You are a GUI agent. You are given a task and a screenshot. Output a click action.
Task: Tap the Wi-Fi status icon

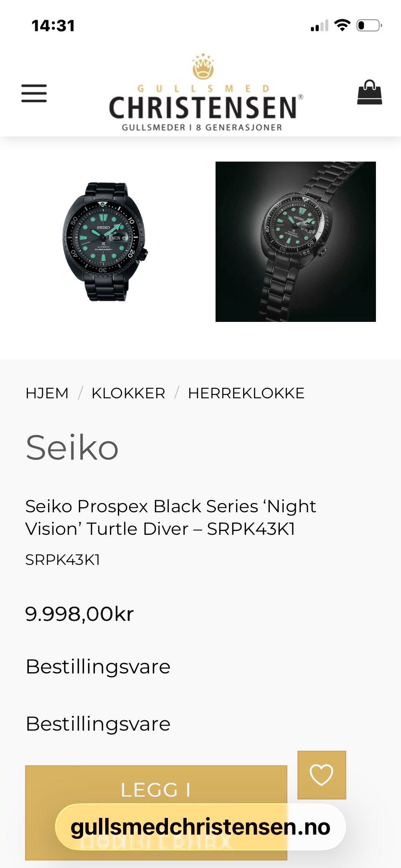(x=343, y=25)
